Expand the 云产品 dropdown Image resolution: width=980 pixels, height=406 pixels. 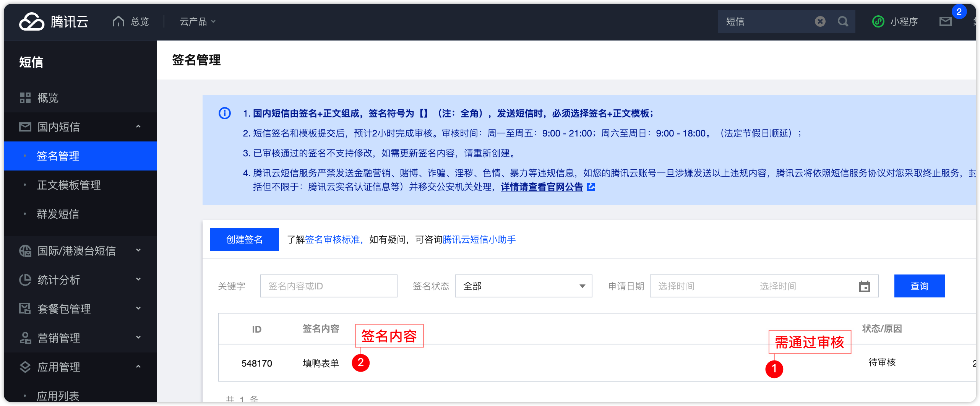point(198,21)
